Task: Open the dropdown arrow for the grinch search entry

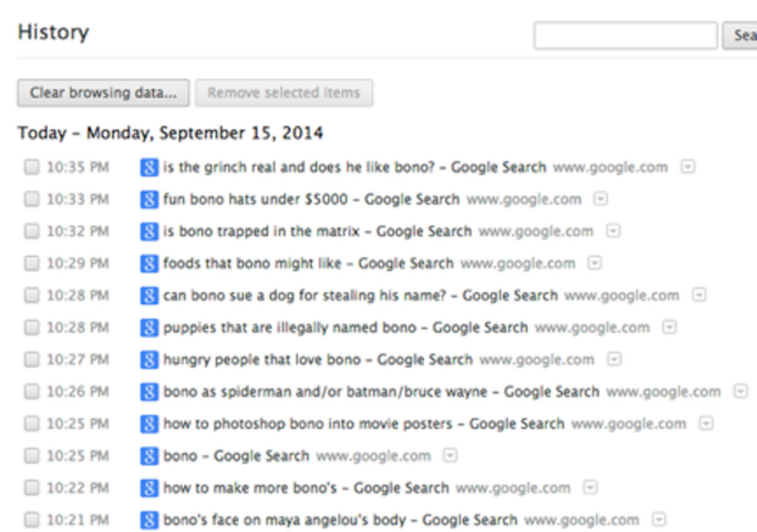Action: click(x=688, y=167)
